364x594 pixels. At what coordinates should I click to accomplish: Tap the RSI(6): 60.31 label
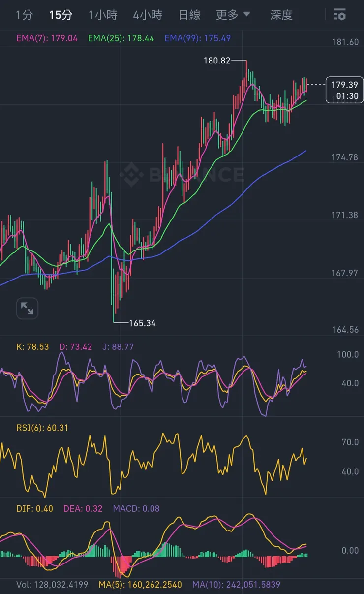tap(42, 428)
